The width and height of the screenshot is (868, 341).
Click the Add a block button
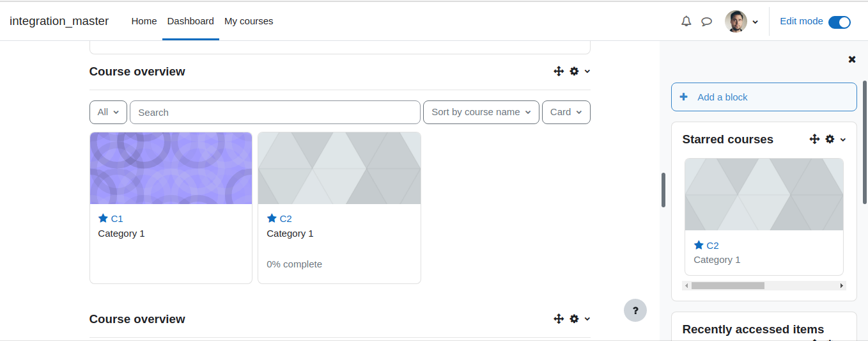point(764,97)
